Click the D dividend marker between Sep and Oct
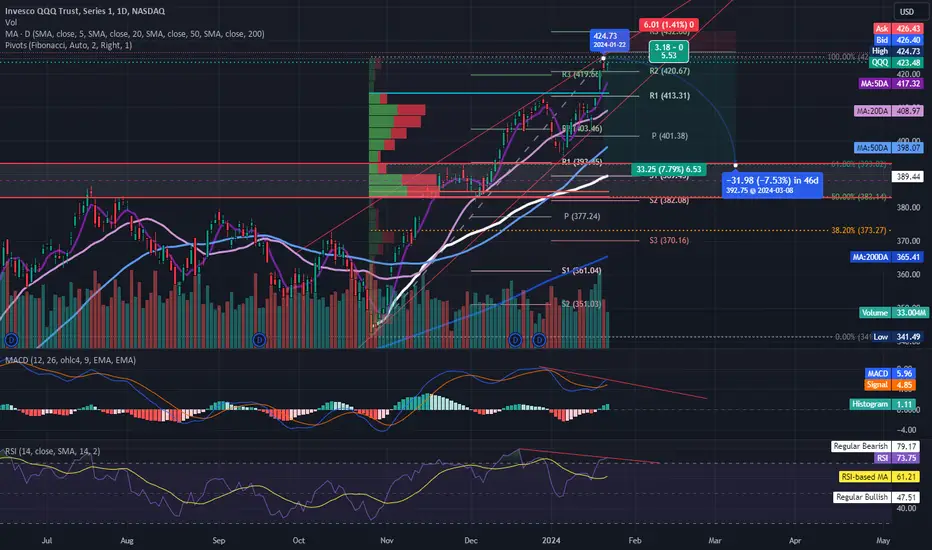This screenshot has width=932, height=550. (259, 340)
